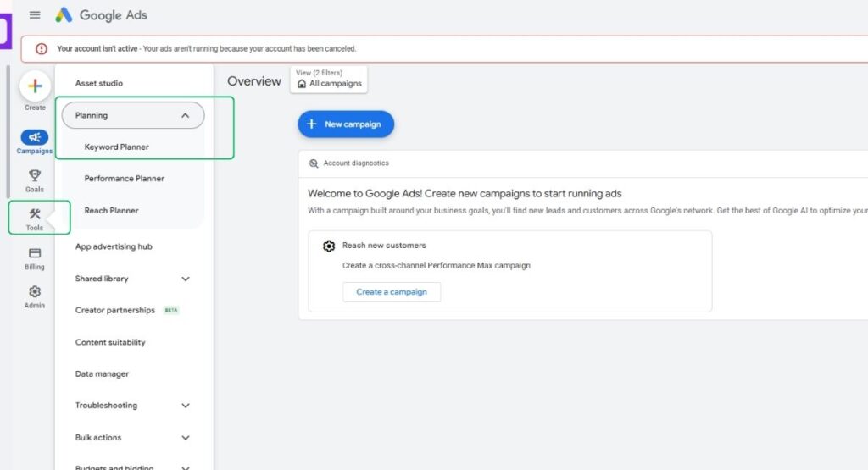The image size is (868, 470).
Task: Click the account inactive alert icon
Action: tap(42, 48)
